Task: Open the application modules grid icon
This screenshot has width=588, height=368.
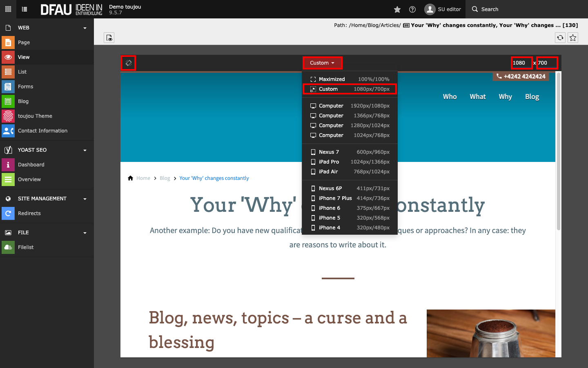Action: (8, 9)
